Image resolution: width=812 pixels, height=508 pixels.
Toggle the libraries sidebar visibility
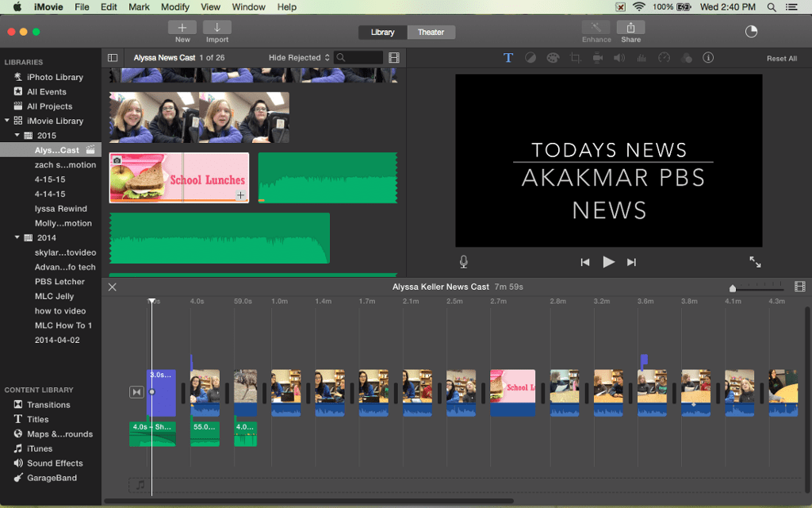click(113, 57)
